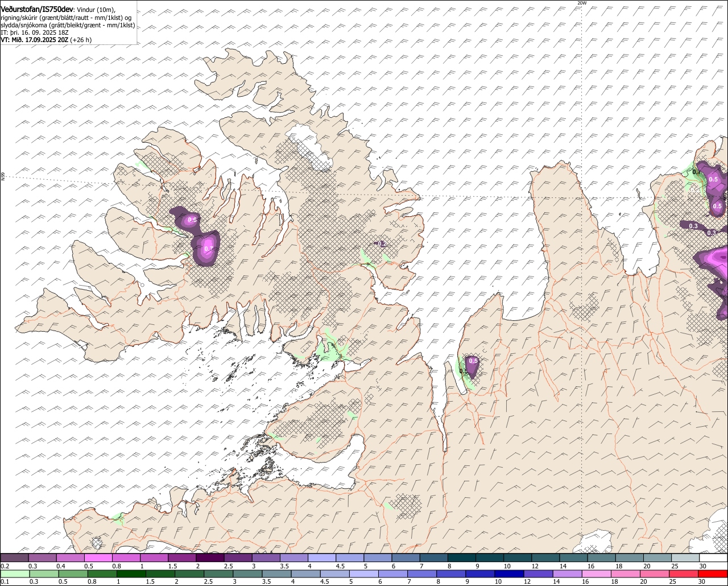Pick light lavender upper swatch starting at 4
This screenshot has width=728, height=586.
tap(321, 558)
